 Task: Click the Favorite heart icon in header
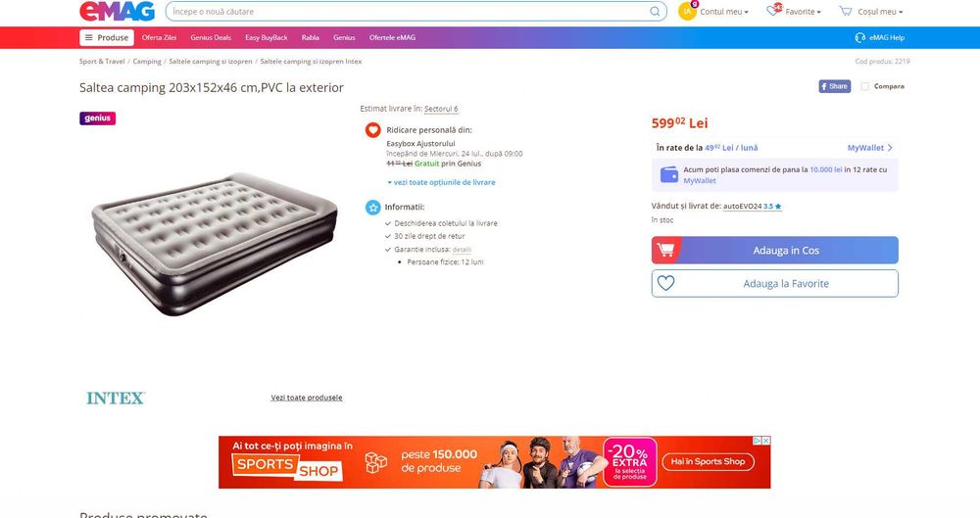pyautogui.click(x=774, y=10)
